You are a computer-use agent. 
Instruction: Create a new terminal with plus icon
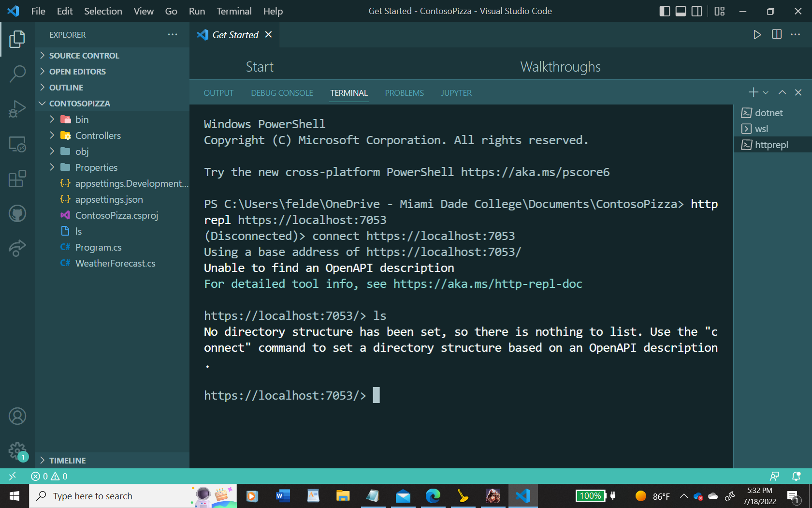pyautogui.click(x=754, y=92)
